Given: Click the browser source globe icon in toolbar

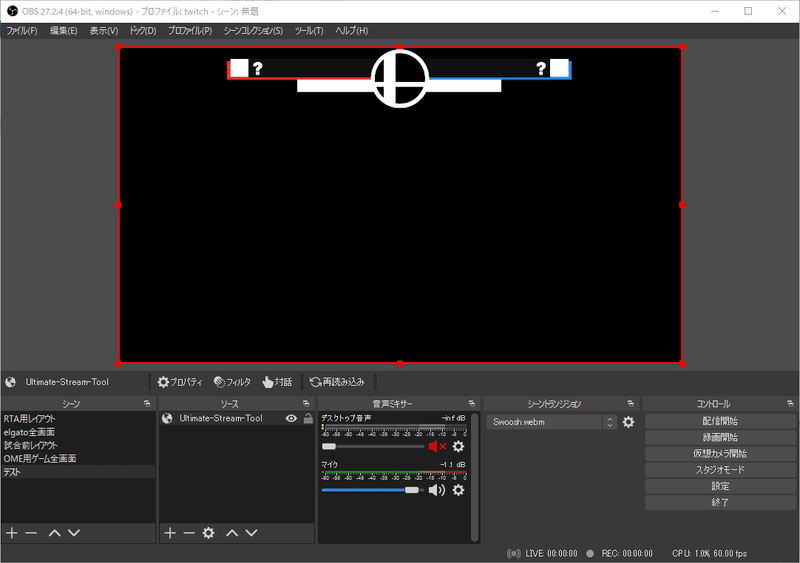Looking at the screenshot, I should (10, 382).
